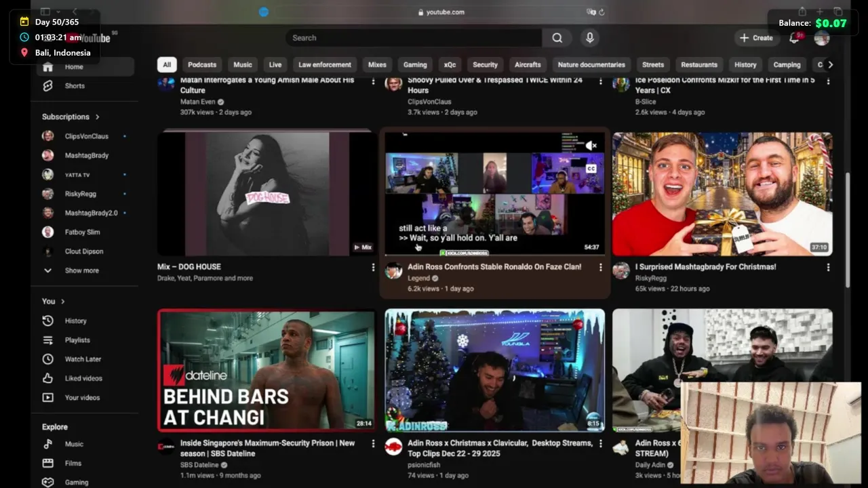Select the All filter chip
Viewport: 868px width, 488px height.
tap(167, 65)
